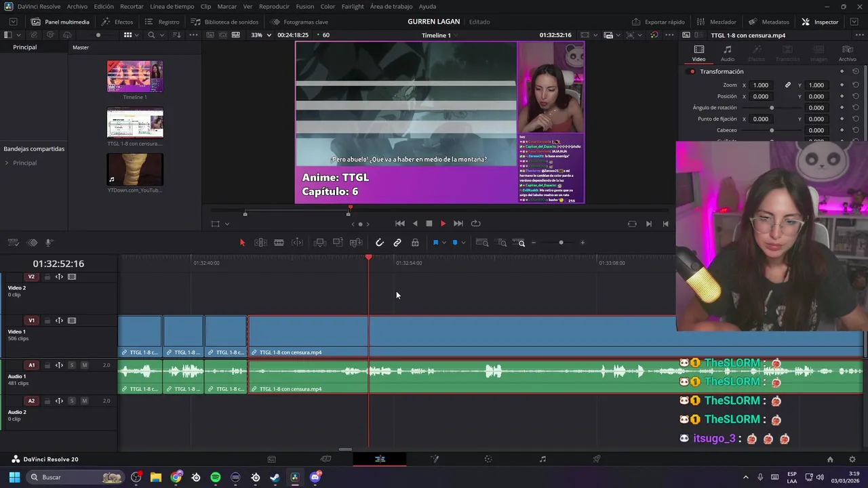
Task: Lock the Video 1 track
Action: pos(47,321)
